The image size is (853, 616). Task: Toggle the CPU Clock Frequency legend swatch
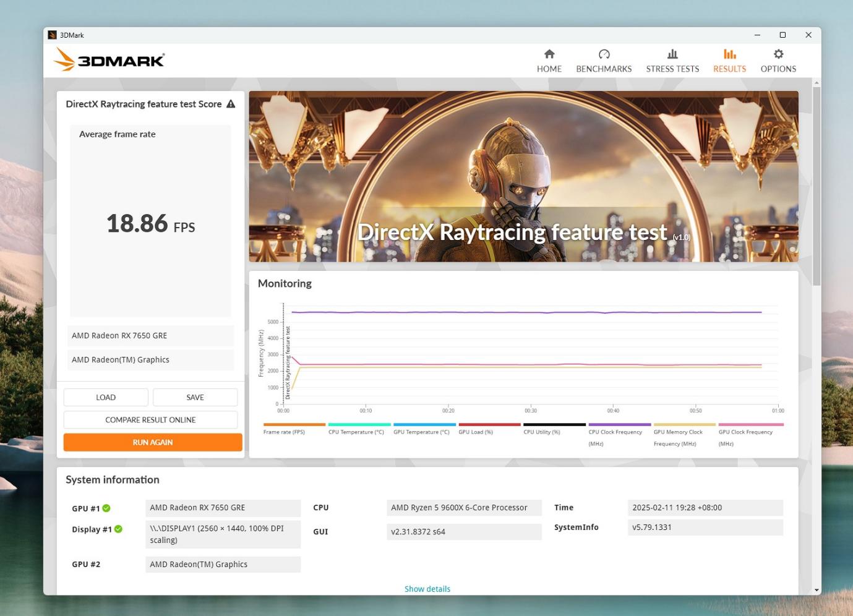coord(620,424)
